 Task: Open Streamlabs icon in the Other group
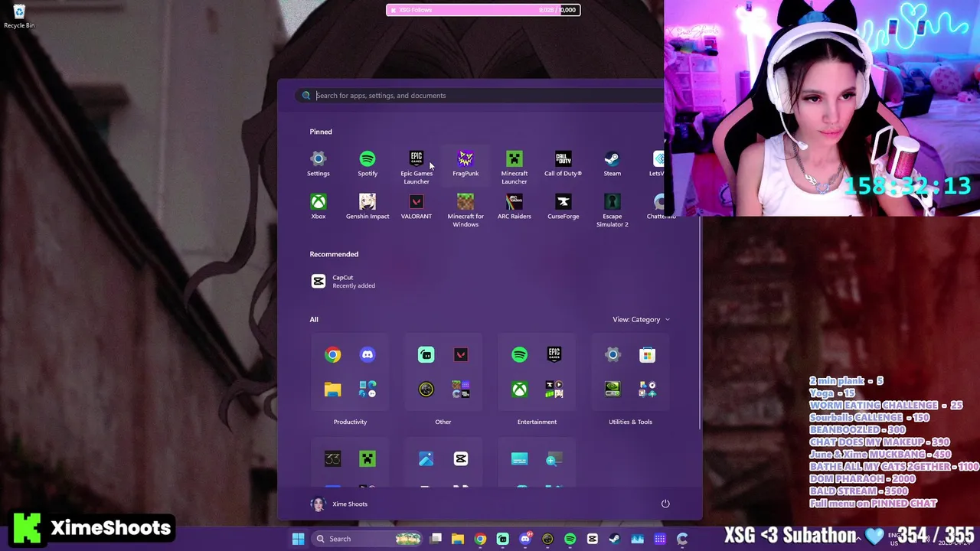(x=426, y=355)
